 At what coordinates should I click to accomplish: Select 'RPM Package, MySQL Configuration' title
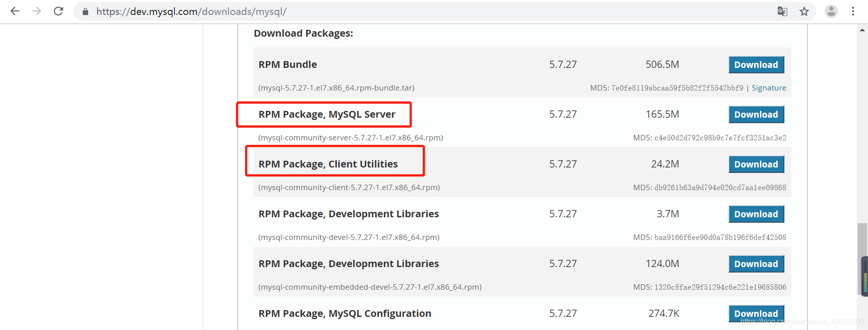pos(345,313)
